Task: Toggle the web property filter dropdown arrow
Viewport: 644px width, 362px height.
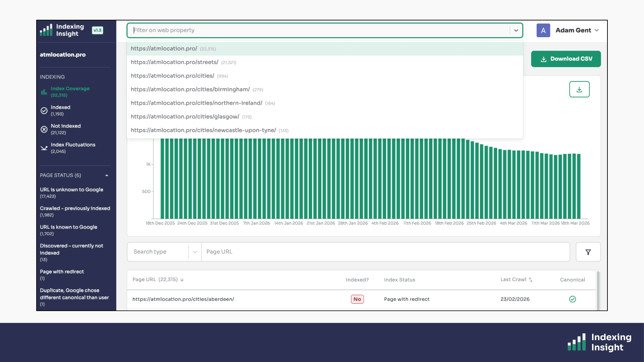Action: point(516,31)
